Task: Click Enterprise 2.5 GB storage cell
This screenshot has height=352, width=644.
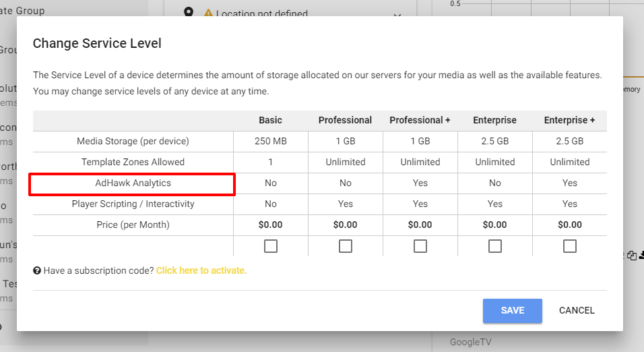Action: [x=495, y=141]
